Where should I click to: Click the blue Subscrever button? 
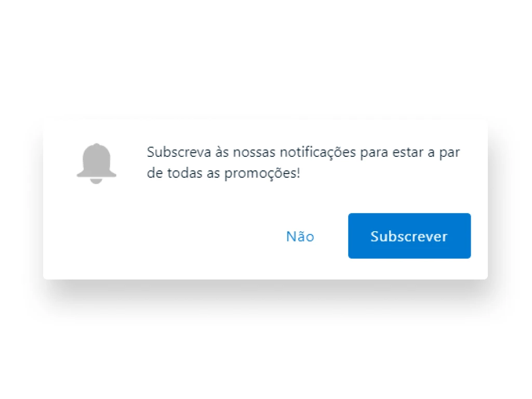(x=409, y=236)
